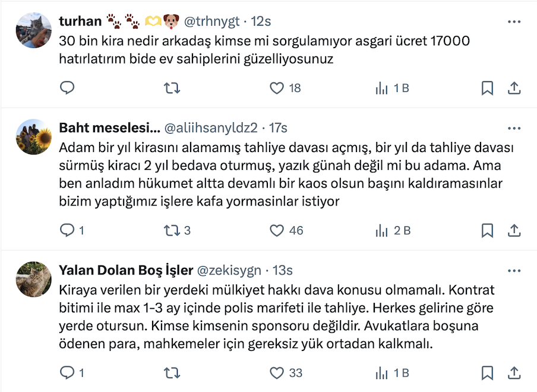Open more menu on Baht meselesi's tweet
The image size is (537, 392).
(x=514, y=128)
